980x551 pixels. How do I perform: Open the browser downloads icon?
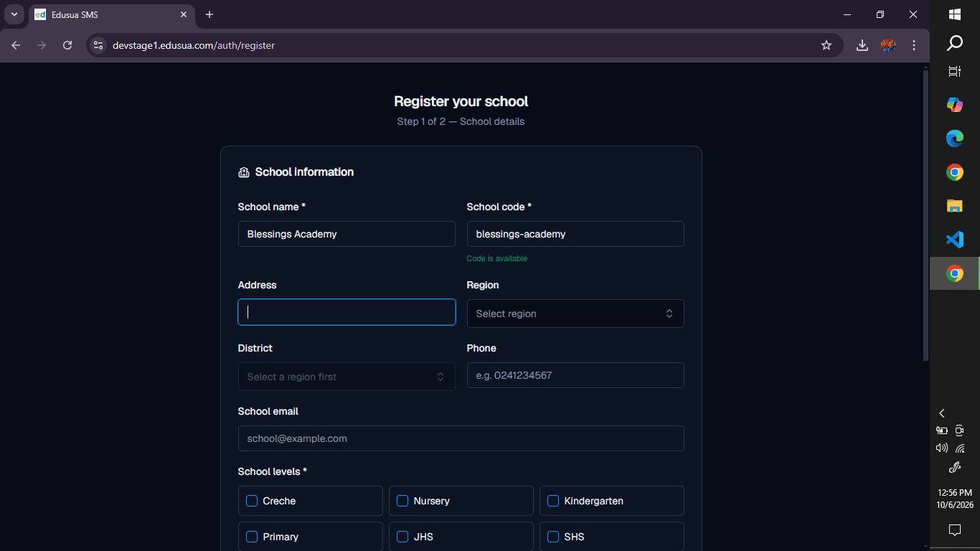(862, 45)
